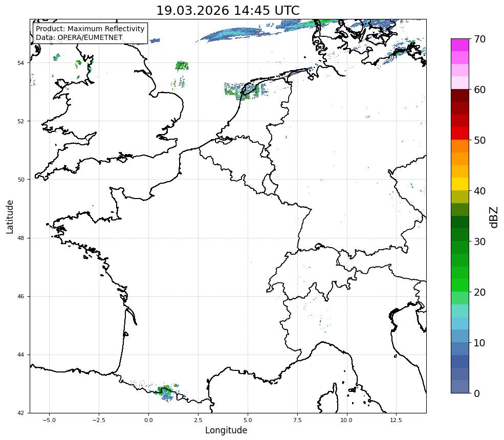Click the "Longitude" axis label
The width and height of the screenshot is (504, 440).
click(226, 430)
